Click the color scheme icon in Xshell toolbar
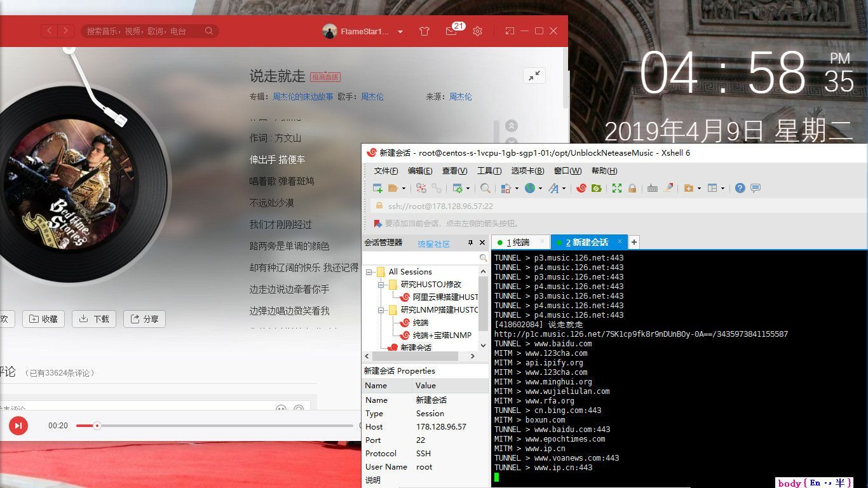The image size is (868, 488). 506,188
